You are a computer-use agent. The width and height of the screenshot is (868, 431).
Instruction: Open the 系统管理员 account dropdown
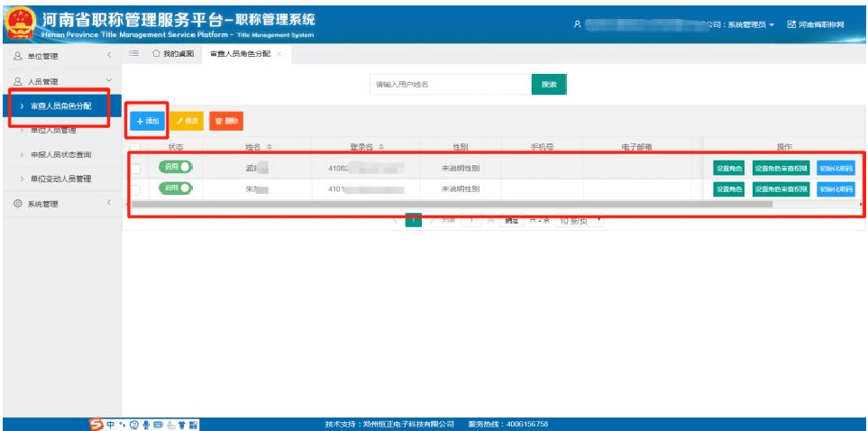pyautogui.click(x=751, y=25)
